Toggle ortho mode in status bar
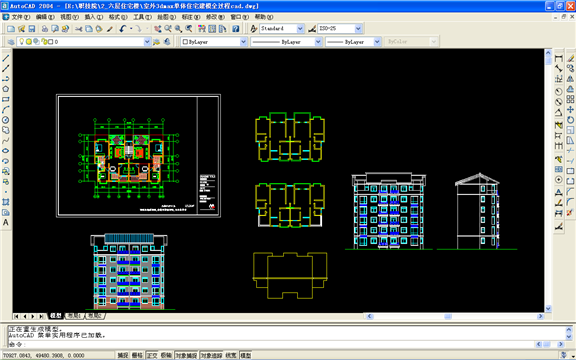 [152, 355]
